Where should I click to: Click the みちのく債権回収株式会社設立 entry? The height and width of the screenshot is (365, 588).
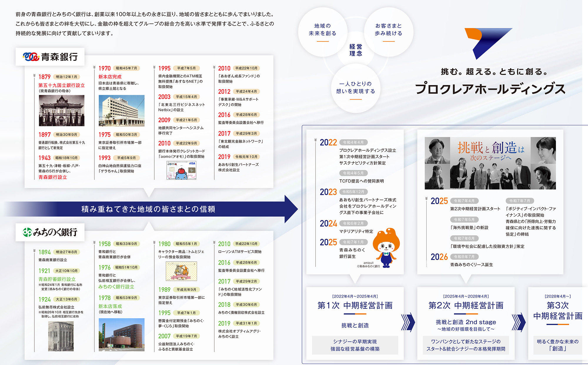tap(241, 313)
